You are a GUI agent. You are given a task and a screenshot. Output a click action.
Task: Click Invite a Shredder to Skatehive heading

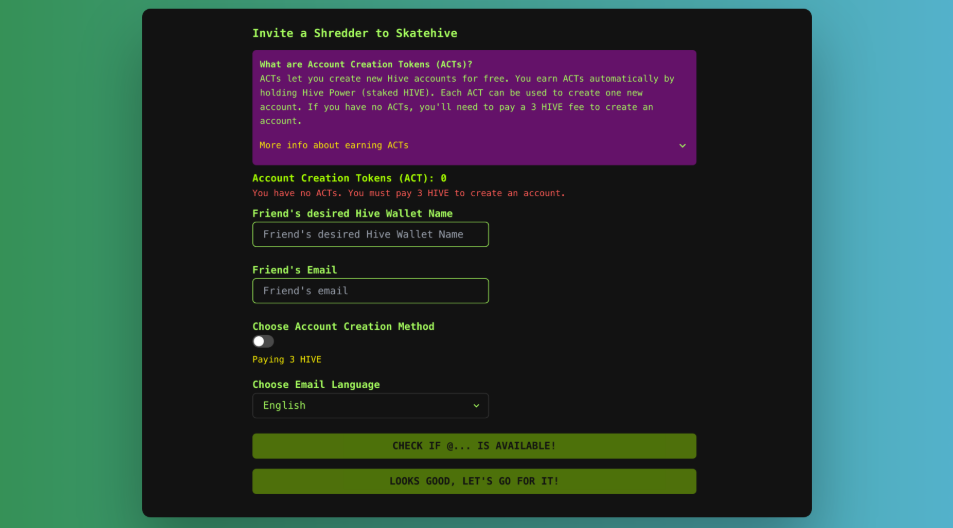[x=355, y=33]
